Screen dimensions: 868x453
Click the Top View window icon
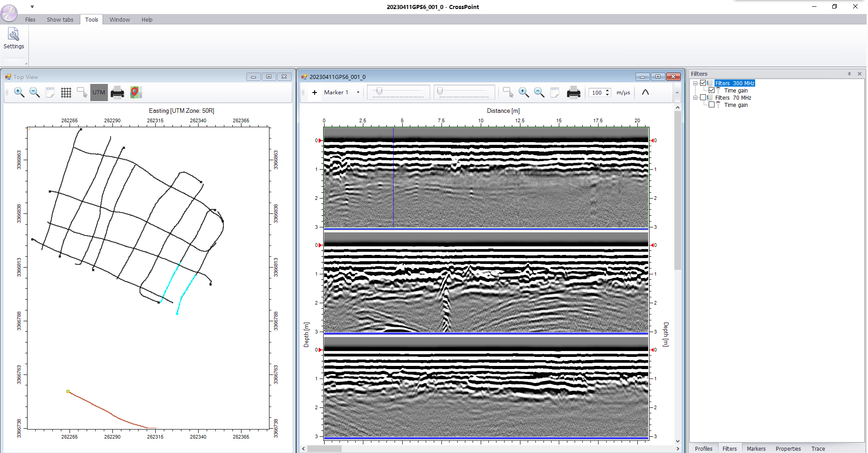point(8,77)
